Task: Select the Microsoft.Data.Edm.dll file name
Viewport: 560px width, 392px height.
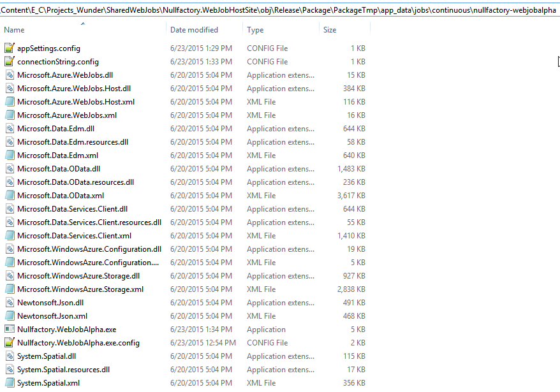Action: (x=55, y=129)
